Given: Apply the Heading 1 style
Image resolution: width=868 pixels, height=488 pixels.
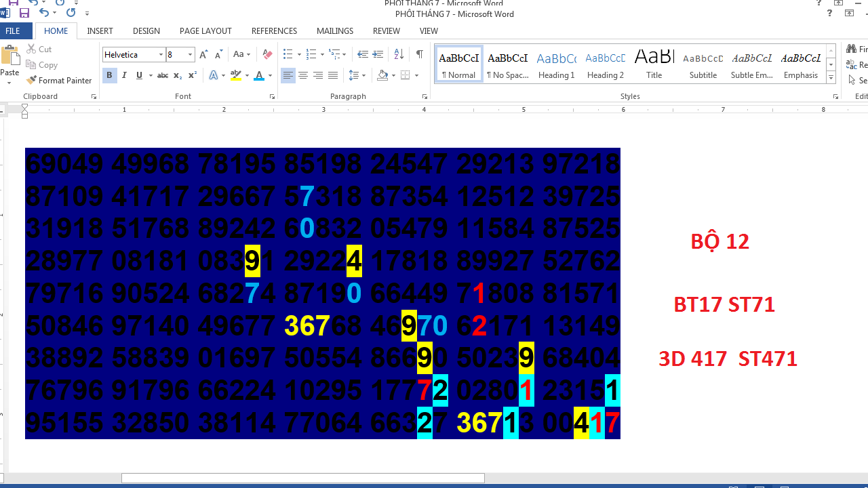Looking at the screenshot, I should tap(557, 64).
